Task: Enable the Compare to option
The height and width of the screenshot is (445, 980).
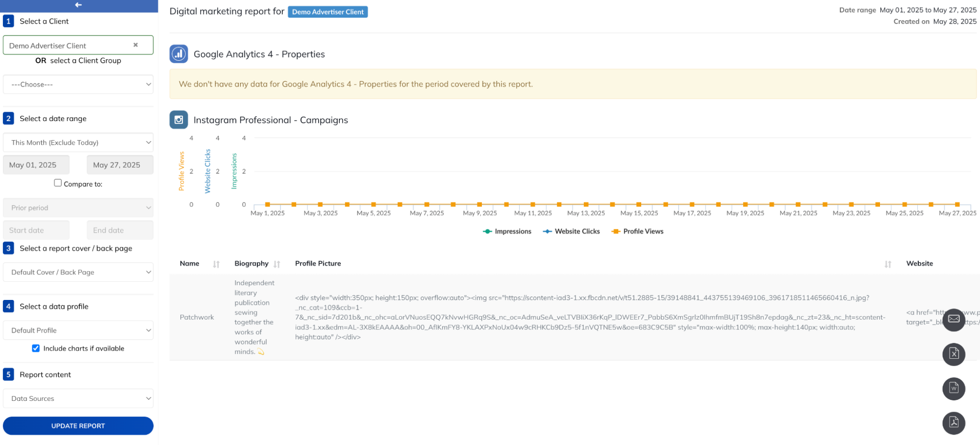Action: 58,182
